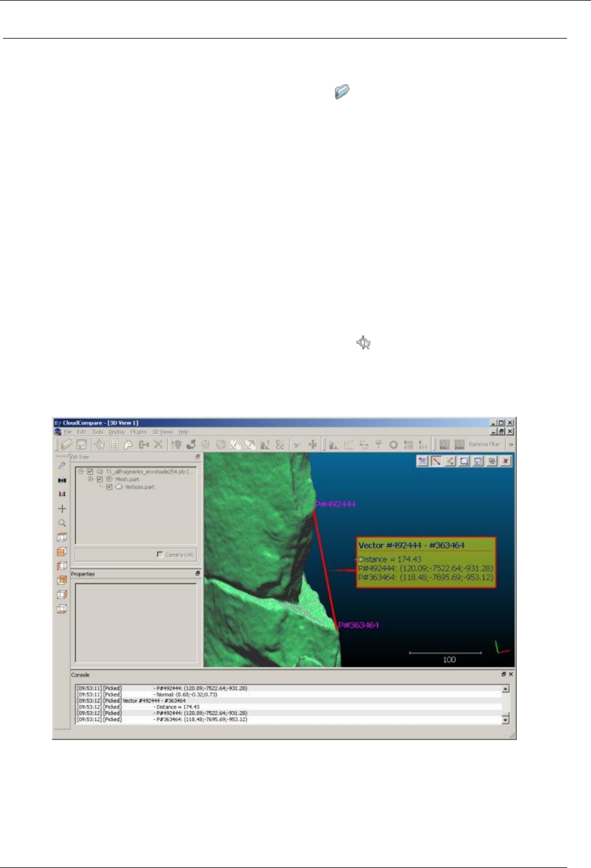Open the point list picking tool

[114, 445]
